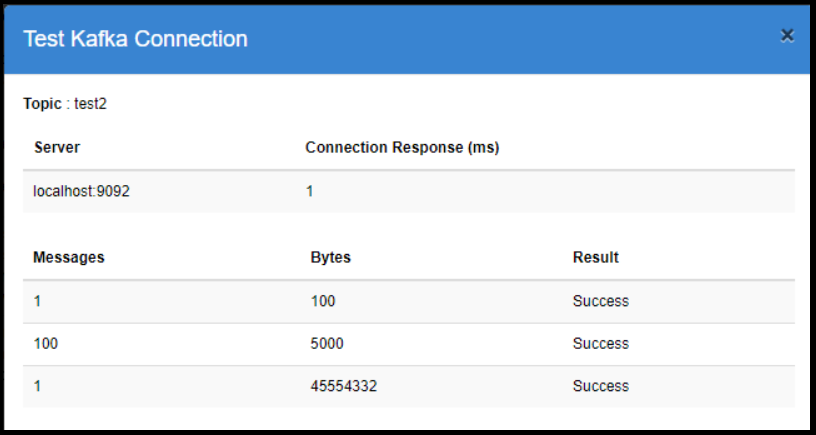This screenshot has height=435, width=816.
Task: Click the connection response value 1
Action: coord(310,191)
